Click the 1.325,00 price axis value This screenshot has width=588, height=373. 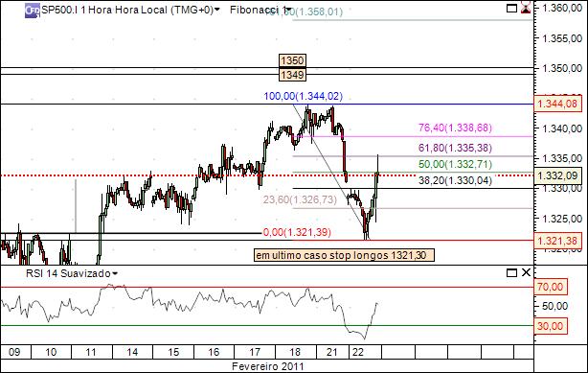[x=562, y=219]
